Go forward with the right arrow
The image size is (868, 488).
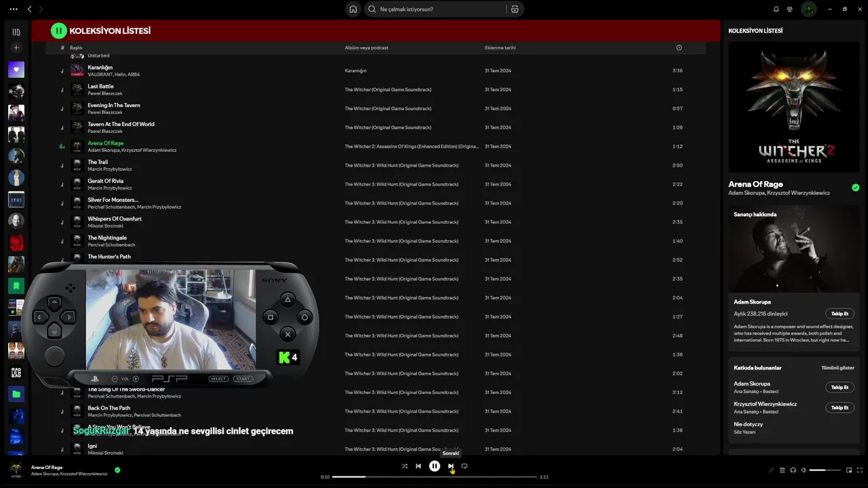tap(41, 9)
